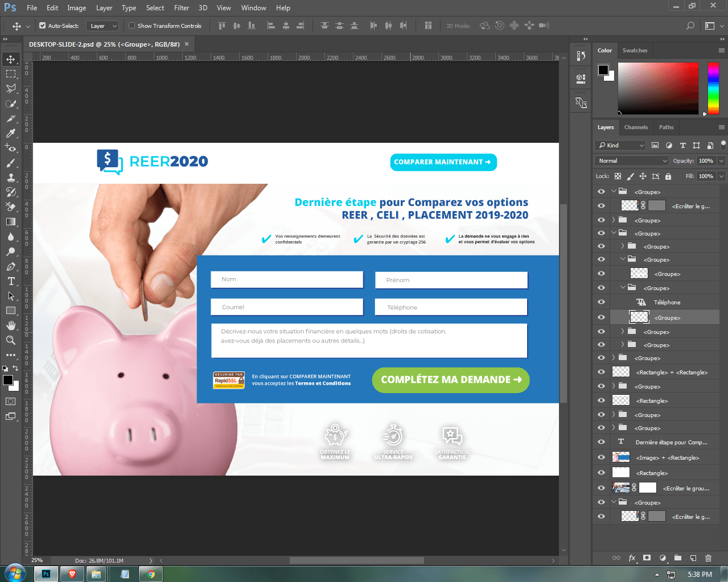Select the Move tool
The width and height of the screenshot is (728, 582).
(x=11, y=59)
